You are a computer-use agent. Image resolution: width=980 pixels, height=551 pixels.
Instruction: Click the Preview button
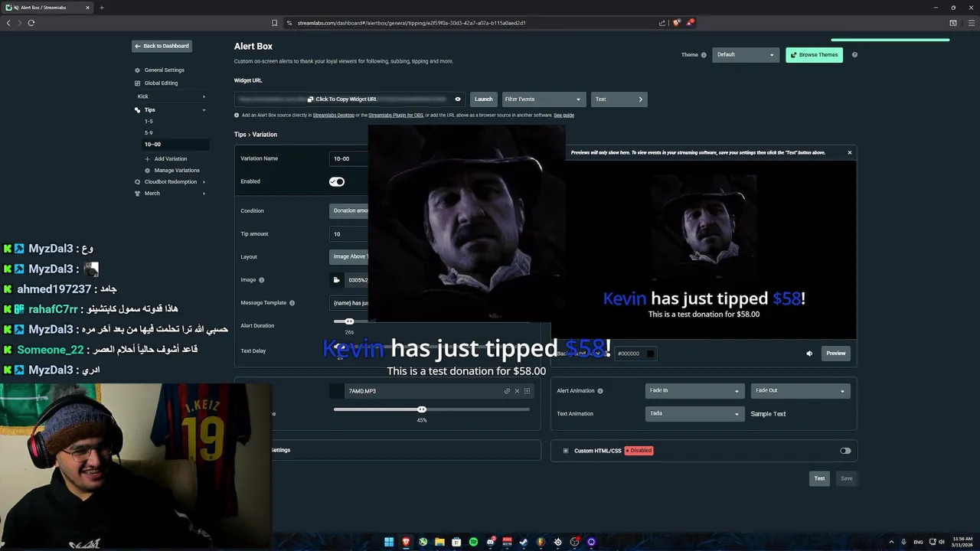[x=836, y=354]
